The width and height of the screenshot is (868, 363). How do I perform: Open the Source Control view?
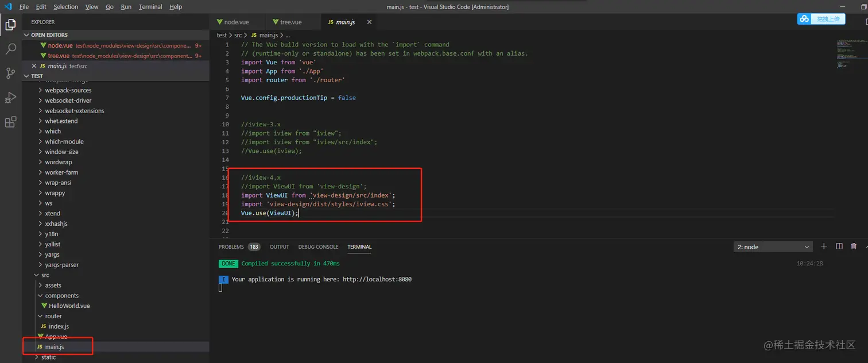(10, 73)
